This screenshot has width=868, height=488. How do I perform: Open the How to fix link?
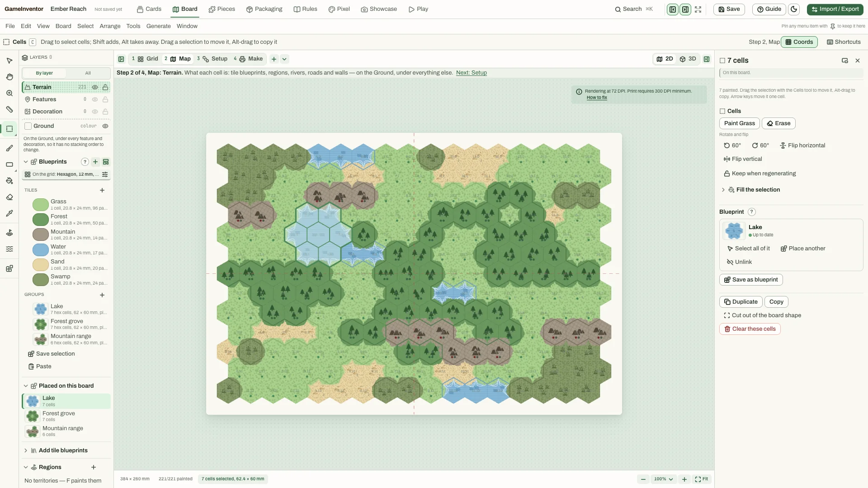[x=597, y=98]
